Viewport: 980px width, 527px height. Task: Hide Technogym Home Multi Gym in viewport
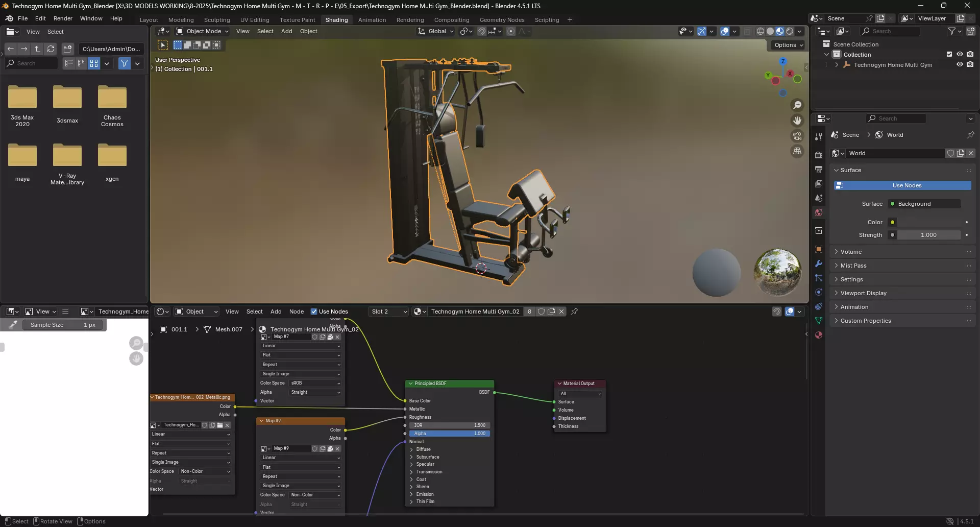coord(960,65)
